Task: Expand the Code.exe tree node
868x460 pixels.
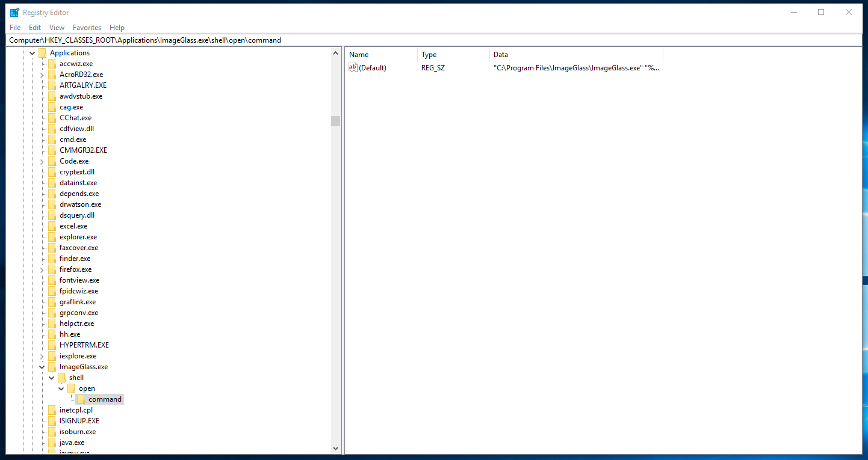Action: coord(42,161)
